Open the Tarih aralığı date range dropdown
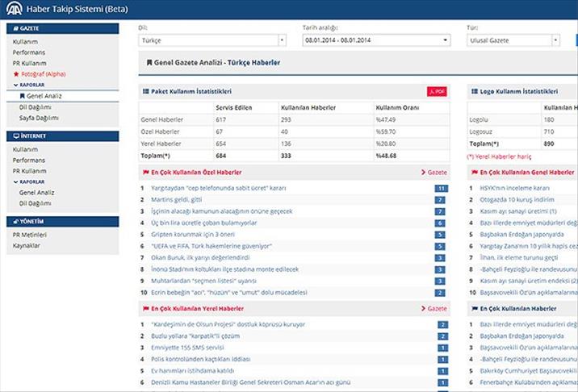The height and width of the screenshot is (392, 578). pyautogui.click(x=375, y=40)
